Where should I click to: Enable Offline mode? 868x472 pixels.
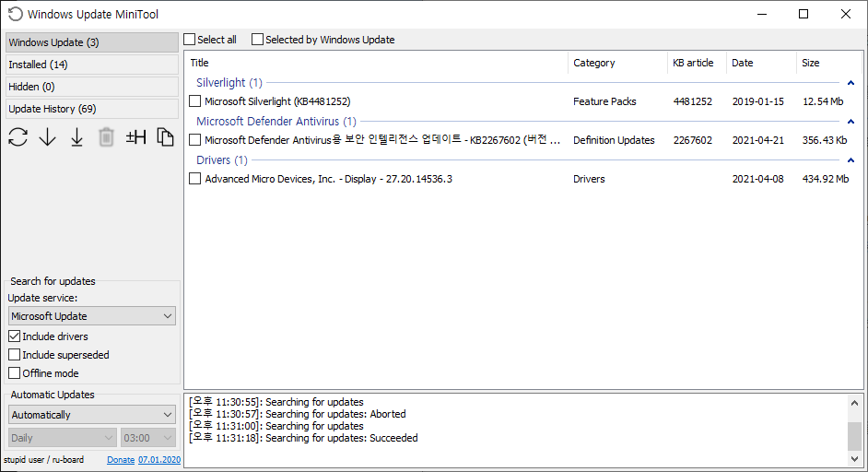(x=15, y=373)
